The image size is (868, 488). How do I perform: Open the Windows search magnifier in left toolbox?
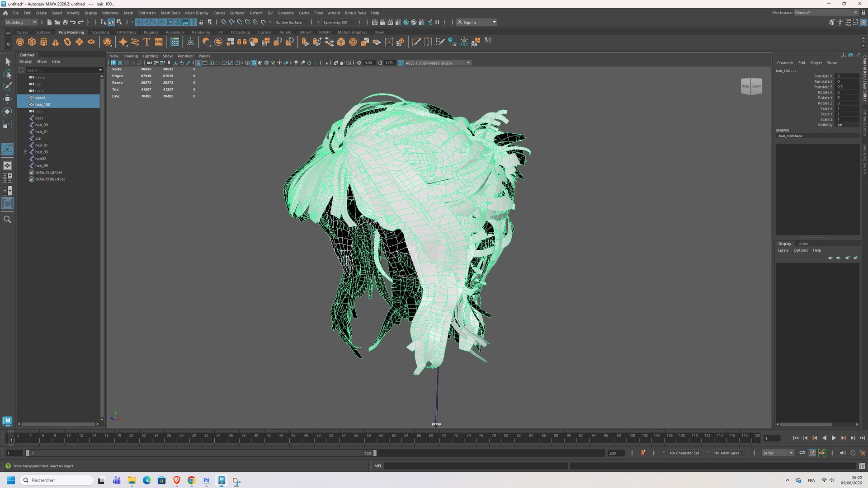[x=7, y=220]
